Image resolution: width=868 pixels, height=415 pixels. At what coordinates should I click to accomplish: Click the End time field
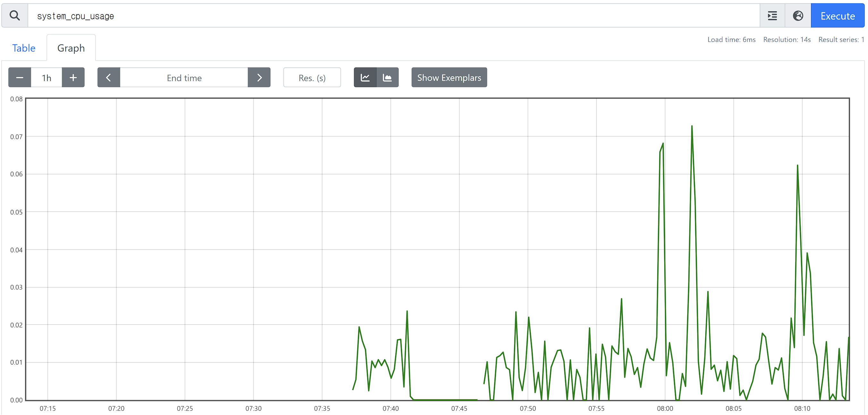(184, 78)
